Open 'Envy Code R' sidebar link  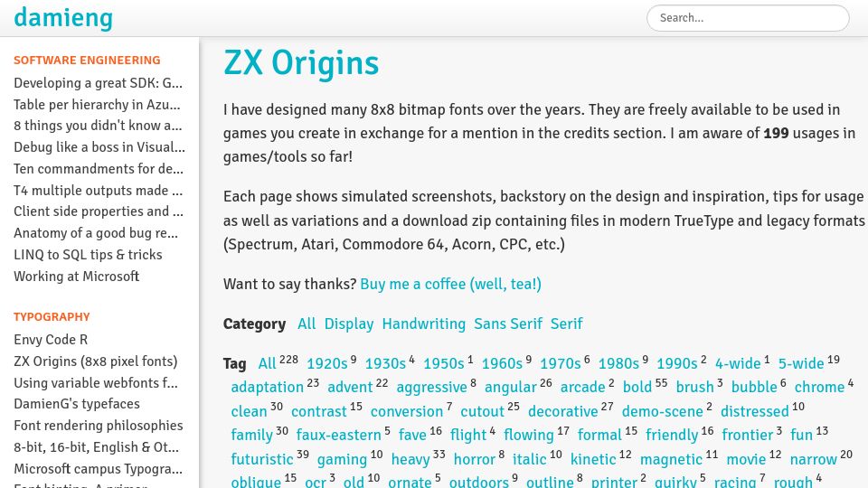[x=51, y=340]
